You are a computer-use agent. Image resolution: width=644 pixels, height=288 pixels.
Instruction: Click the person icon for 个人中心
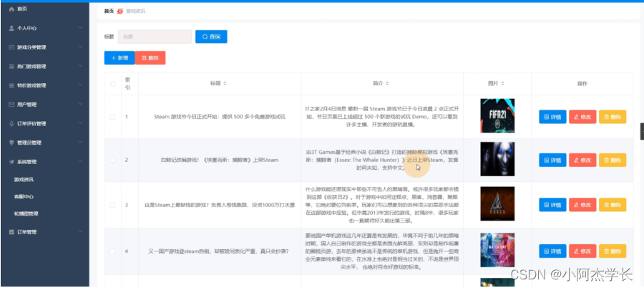tap(11, 28)
